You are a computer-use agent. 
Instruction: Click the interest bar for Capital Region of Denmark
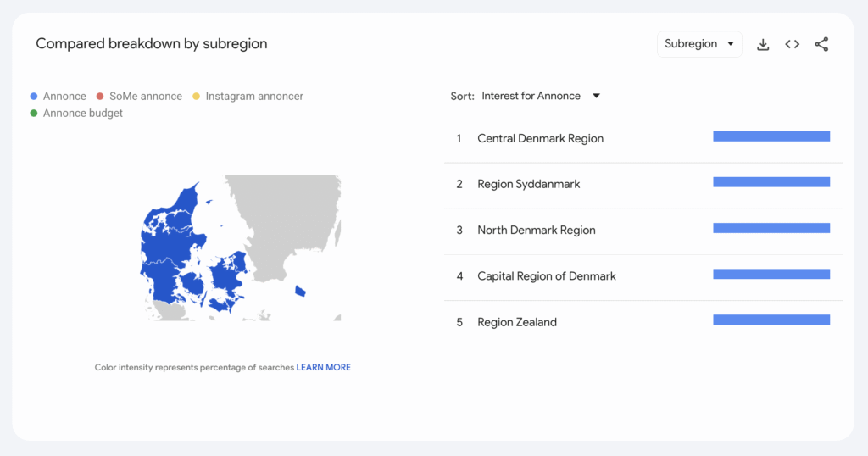771,274
